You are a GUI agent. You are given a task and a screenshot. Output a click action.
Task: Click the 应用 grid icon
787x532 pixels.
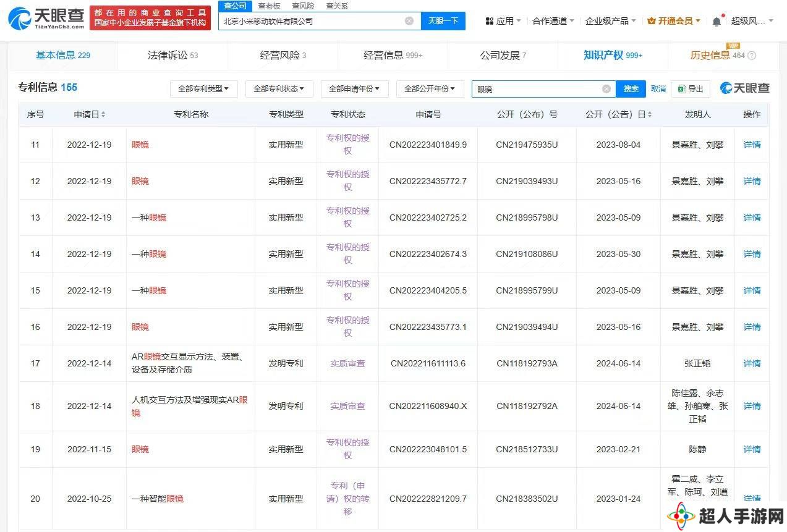pyautogui.click(x=490, y=21)
